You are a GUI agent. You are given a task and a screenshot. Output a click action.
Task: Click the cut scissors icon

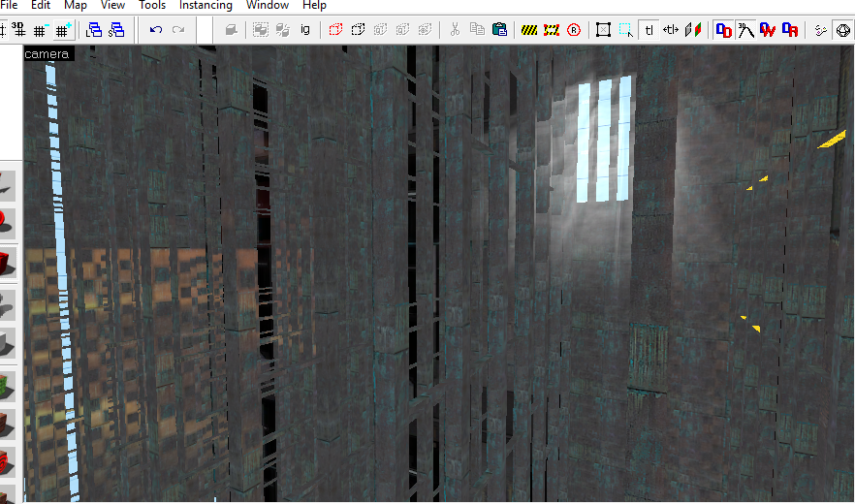point(455,29)
